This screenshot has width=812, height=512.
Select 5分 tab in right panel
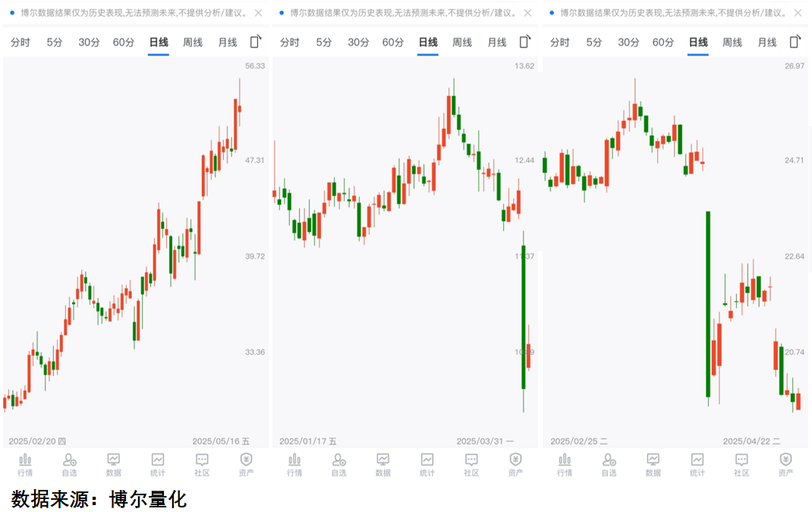click(x=594, y=42)
